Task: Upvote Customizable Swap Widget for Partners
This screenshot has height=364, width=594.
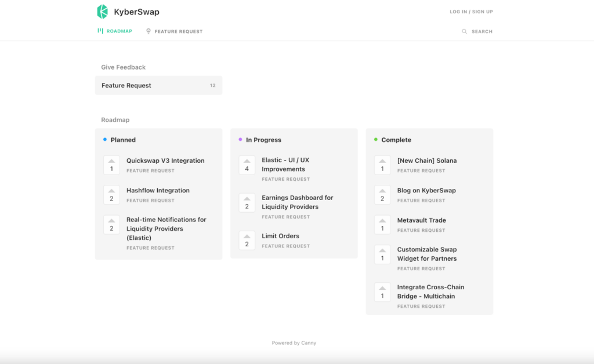Action: click(382, 254)
